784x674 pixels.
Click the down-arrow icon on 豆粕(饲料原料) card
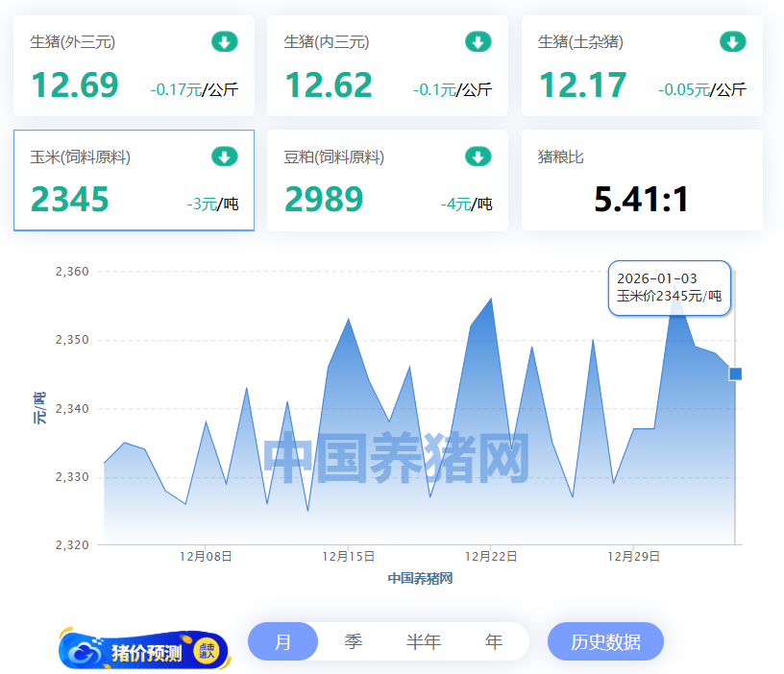[478, 156]
